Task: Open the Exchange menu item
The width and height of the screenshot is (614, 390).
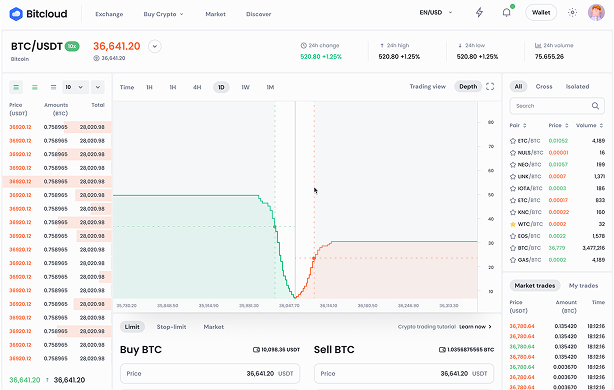Action: coord(109,14)
